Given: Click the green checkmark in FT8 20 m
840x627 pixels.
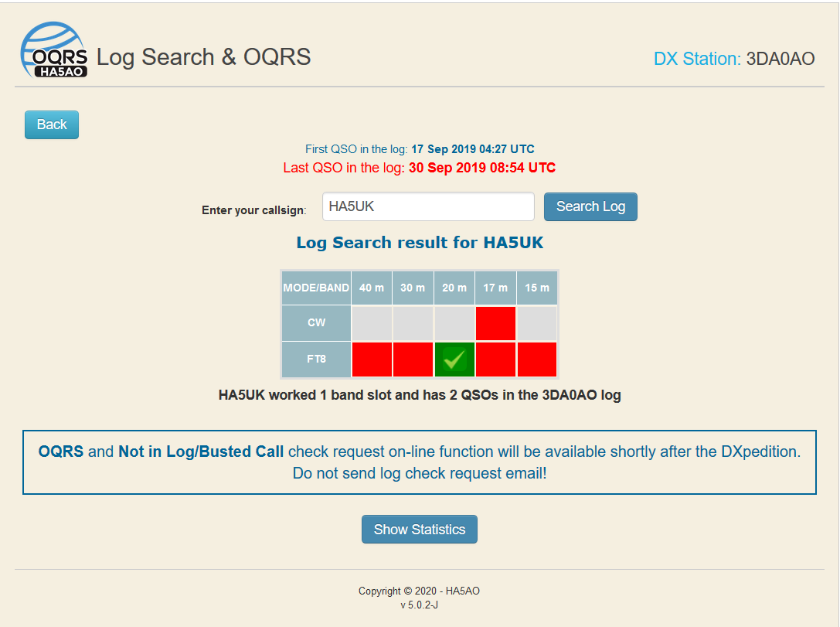Looking at the screenshot, I should click(454, 360).
